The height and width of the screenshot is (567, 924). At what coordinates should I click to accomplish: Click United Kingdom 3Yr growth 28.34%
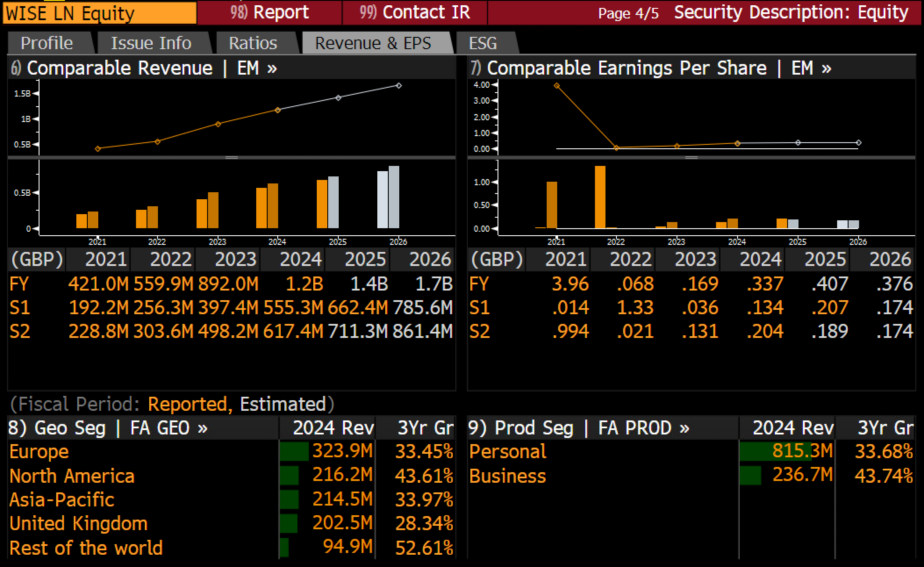(x=424, y=524)
